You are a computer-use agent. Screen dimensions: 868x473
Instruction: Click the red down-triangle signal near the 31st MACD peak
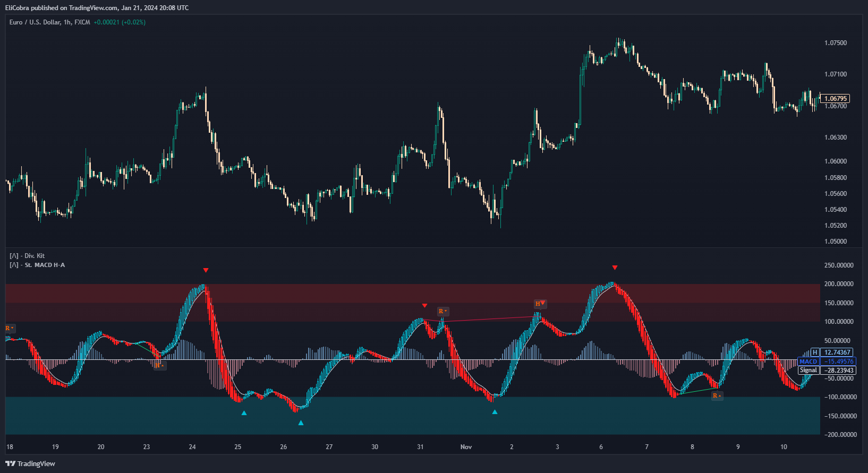[x=424, y=305]
